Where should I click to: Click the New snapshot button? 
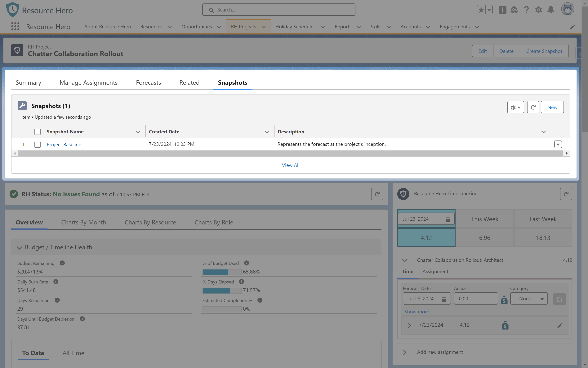click(552, 107)
